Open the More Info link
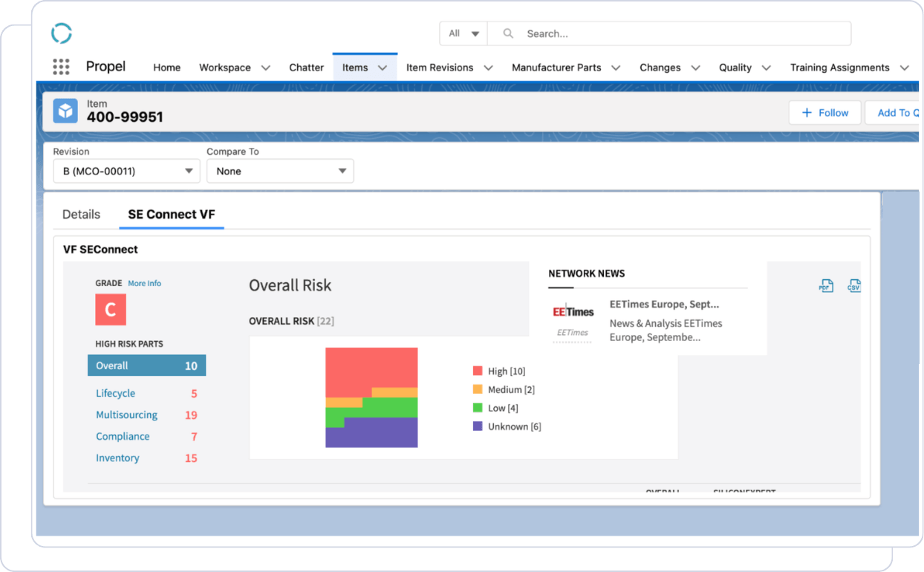 [x=144, y=283]
